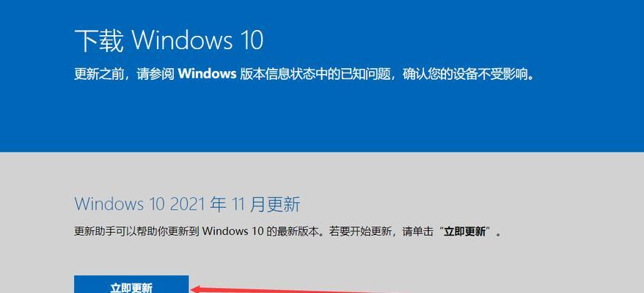644x293 pixels.
Task: Click the bold quoted 立即更新 in the paragraph
Action: click(465, 231)
